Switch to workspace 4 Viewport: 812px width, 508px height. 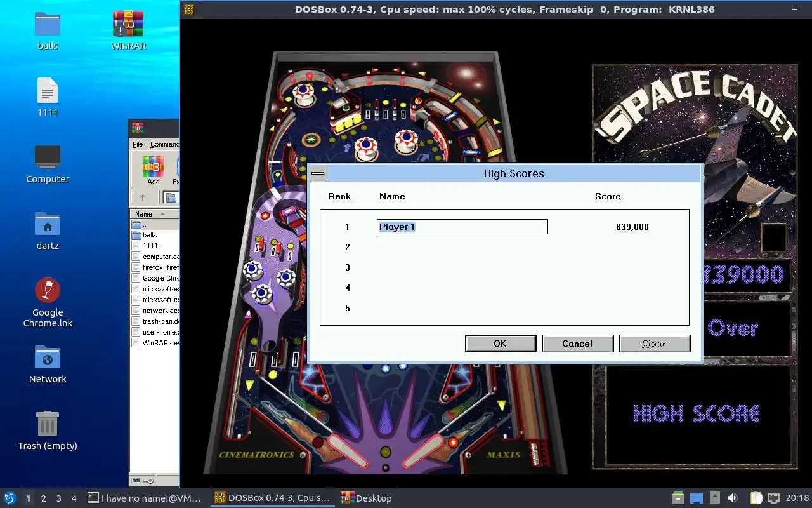tap(74, 498)
